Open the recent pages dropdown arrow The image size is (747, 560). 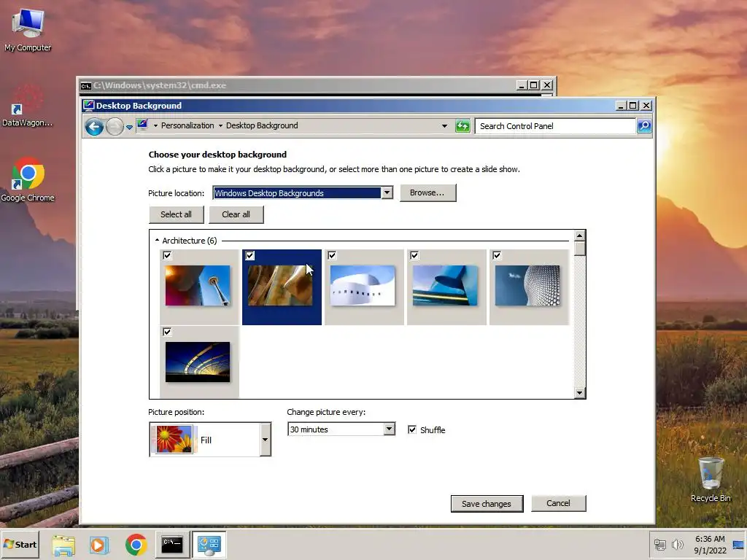[129, 127]
